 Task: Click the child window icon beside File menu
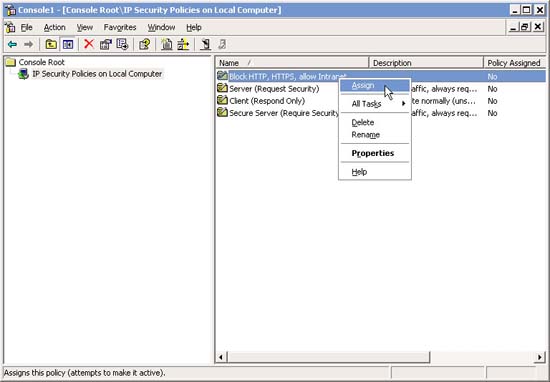point(11,27)
